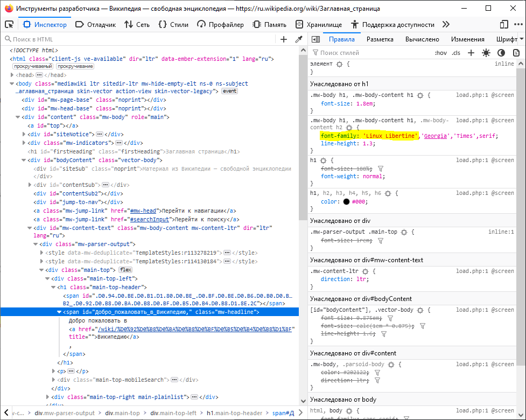Collapse the body element node
Image resolution: width=526 pixels, height=420 pixels.
click(12, 84)
